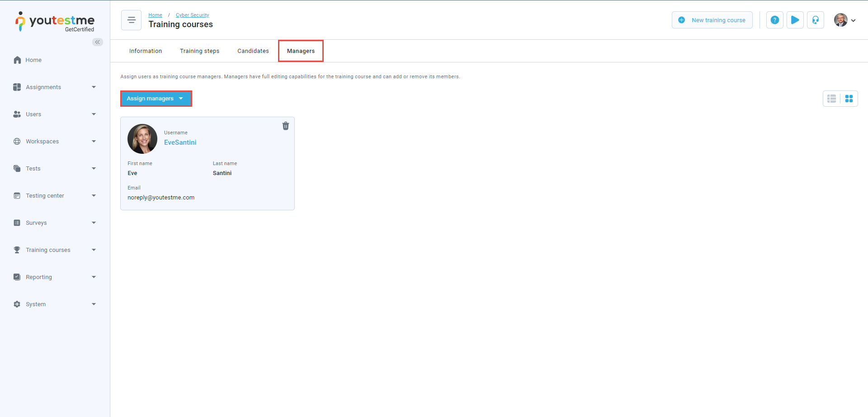The image size is (868, 417).
Task: Switch to the Information tab
Action: pyautogui.click(x=146, y=51)
